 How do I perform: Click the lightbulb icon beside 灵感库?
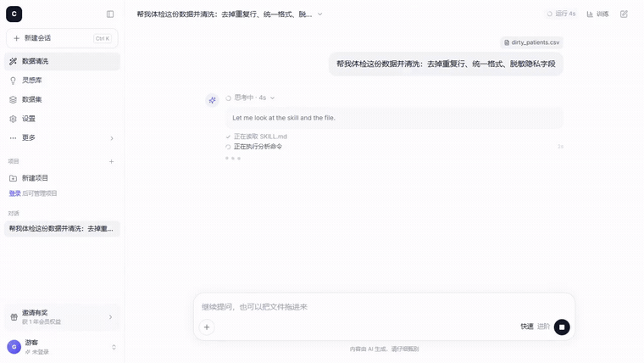tap(14, 81)
